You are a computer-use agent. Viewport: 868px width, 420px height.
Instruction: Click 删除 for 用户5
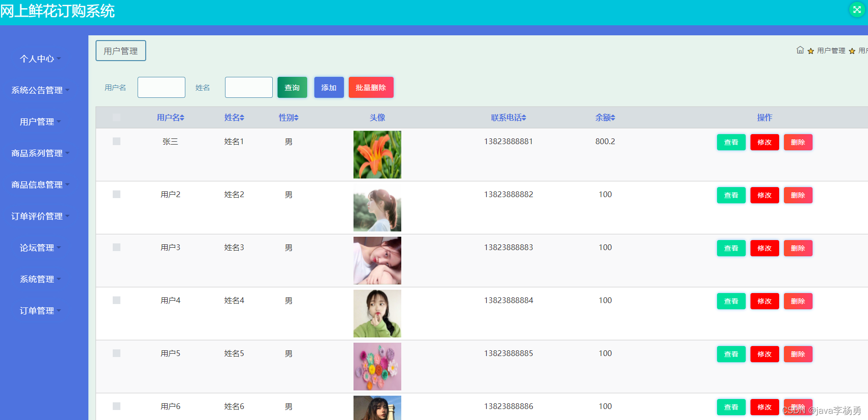tap(798, 354)
